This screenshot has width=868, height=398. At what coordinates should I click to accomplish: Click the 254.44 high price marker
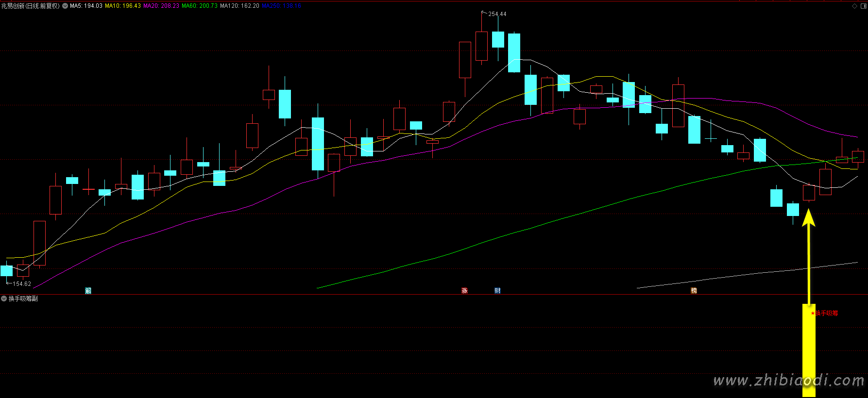click(497, 14)
